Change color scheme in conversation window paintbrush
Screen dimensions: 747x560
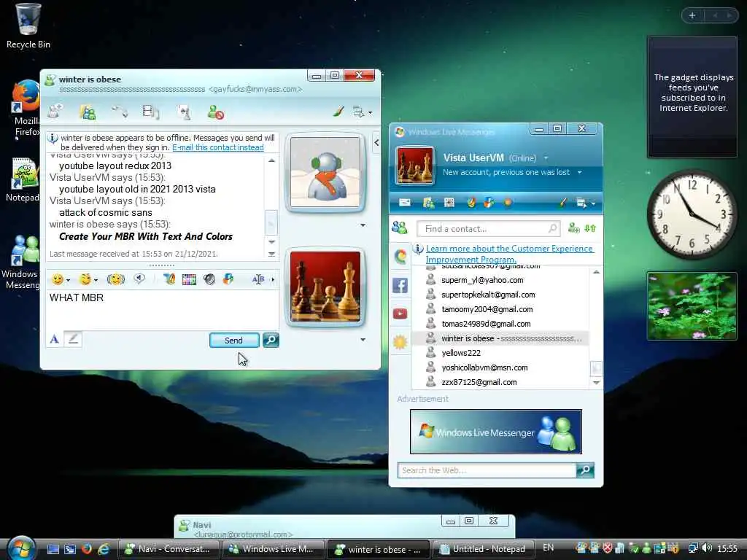coord(338,112)
